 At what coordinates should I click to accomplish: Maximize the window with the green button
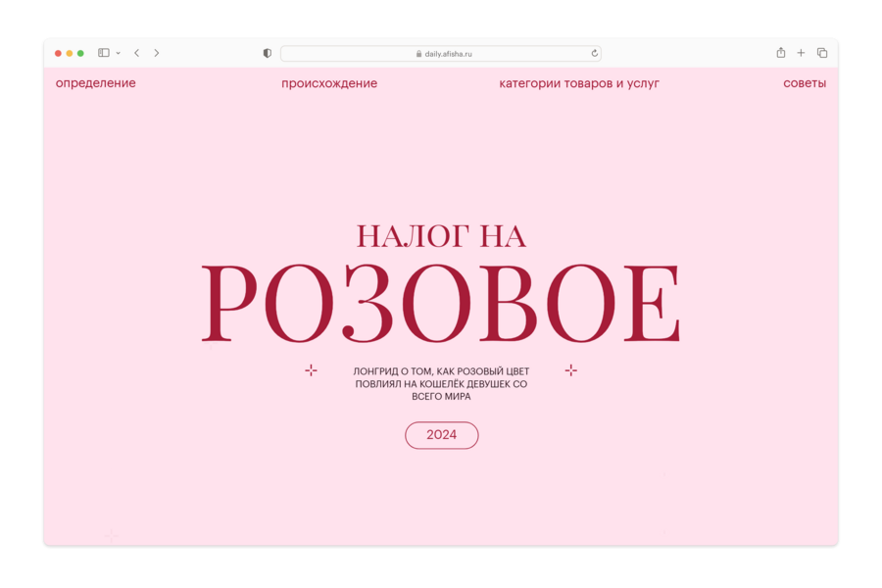click(x=80, y=54)
